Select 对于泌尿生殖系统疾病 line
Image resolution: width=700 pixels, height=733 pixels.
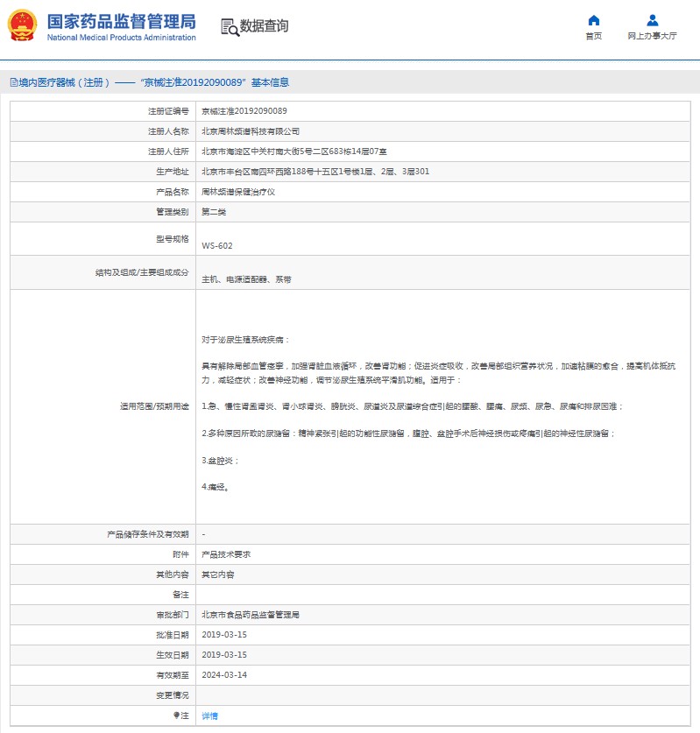click(x=245, y=340)
